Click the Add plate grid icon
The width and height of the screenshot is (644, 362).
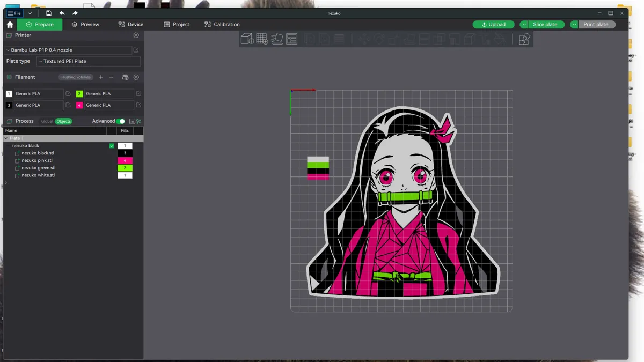point(262,39)
